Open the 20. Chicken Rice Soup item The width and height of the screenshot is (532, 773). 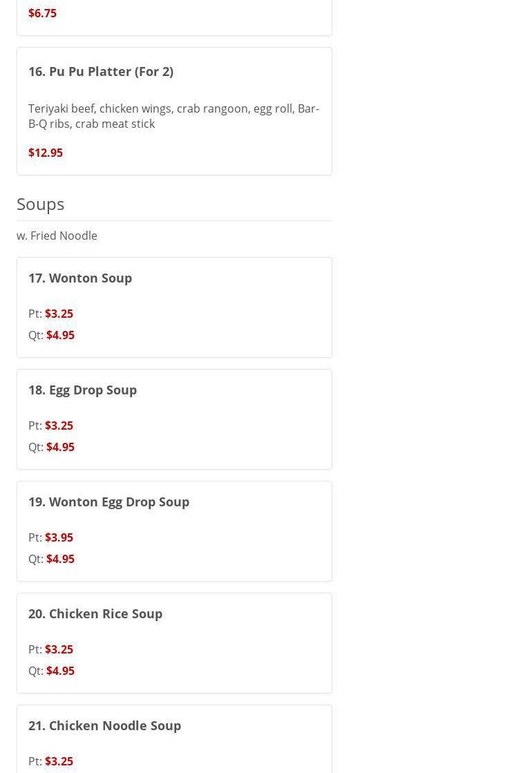tap(95, 613)
